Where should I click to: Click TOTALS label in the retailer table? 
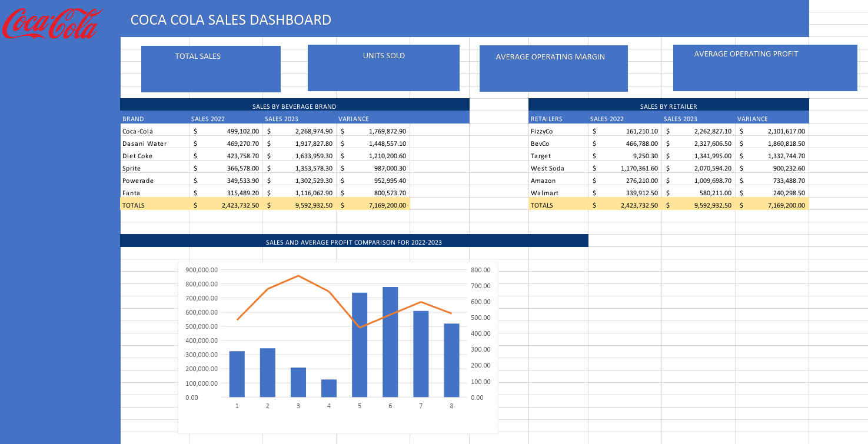(x=542, y=205)
